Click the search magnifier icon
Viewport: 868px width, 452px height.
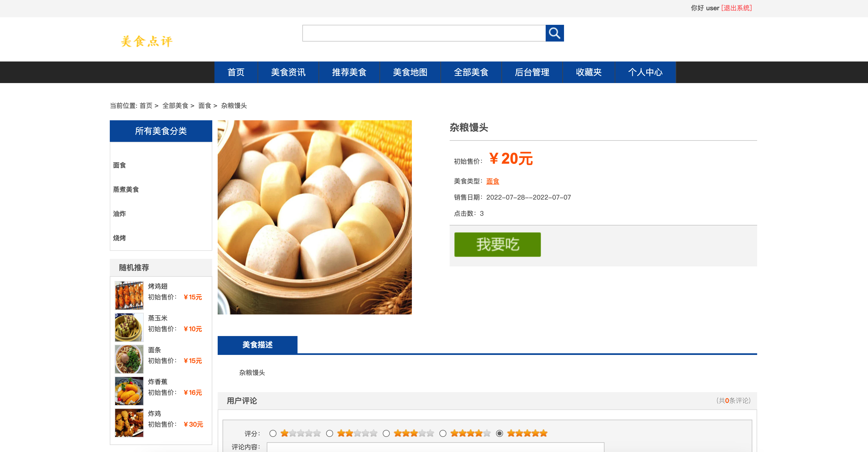click(x=554, y=33)
